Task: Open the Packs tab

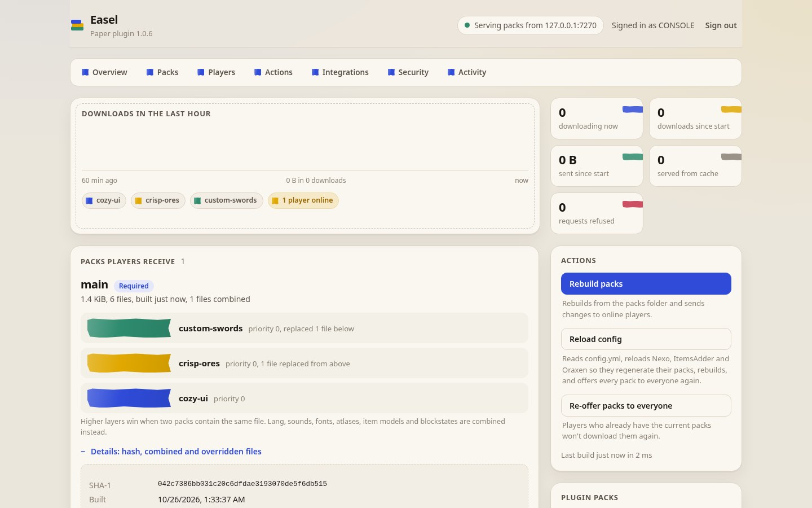Action: click(x=162, y=72)
